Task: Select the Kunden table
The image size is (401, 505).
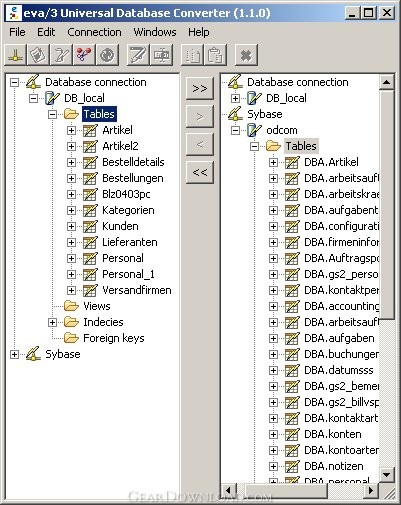Action: click(x=120, y=226)
